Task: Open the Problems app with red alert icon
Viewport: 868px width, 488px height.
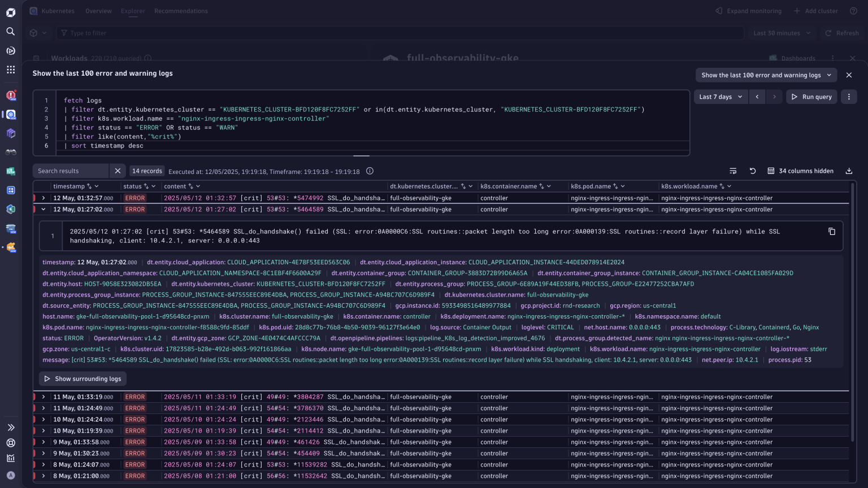Action: click(11, 95)
